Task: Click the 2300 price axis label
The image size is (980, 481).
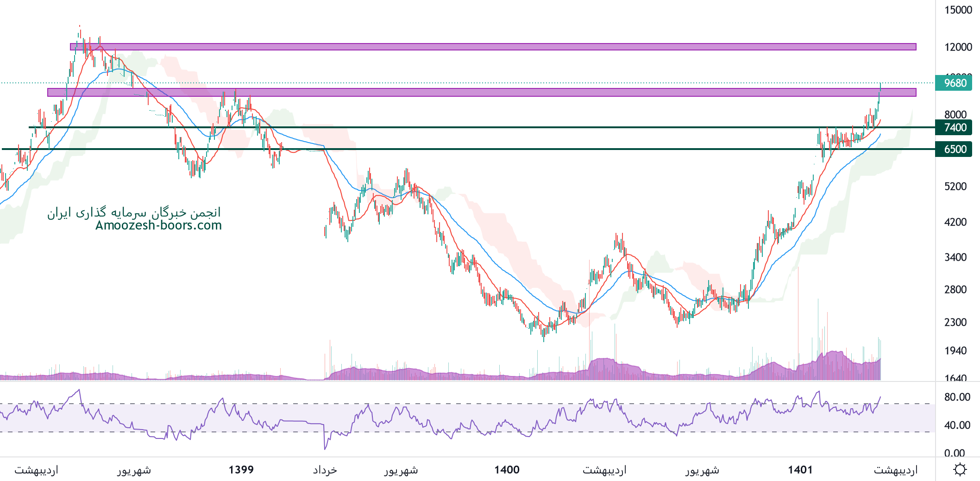Action: pyautogui.click(x=955, y=322)
